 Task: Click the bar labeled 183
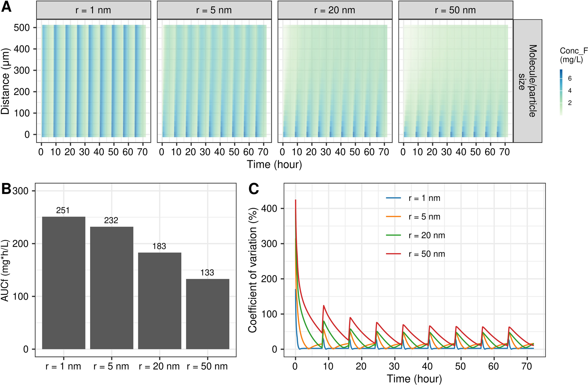(x=160, y=301)
